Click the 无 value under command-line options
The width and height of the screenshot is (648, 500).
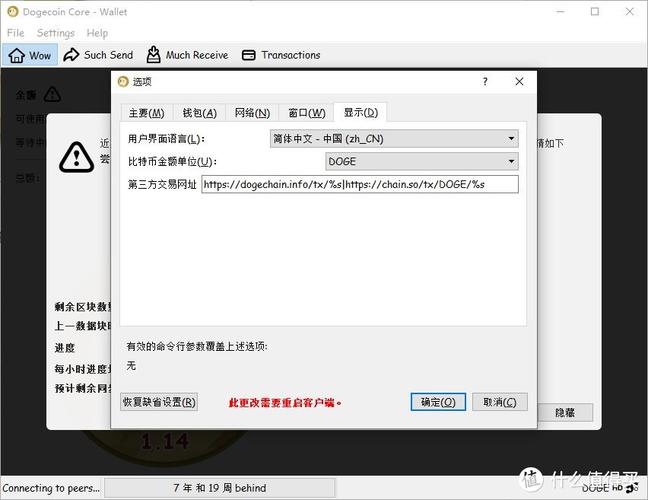[x=131, y=366]
